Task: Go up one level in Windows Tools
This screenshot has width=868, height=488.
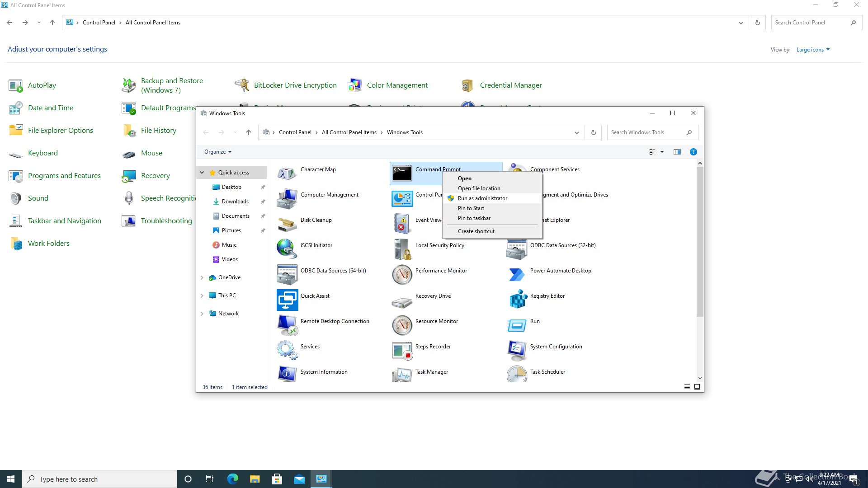Action: click(248, 132)
